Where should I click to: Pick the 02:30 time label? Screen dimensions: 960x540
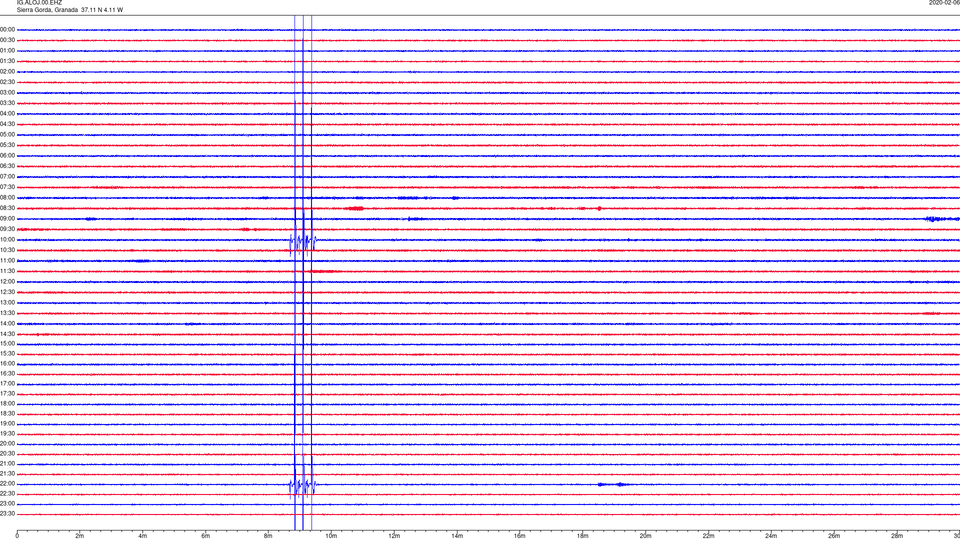point(7,81)
